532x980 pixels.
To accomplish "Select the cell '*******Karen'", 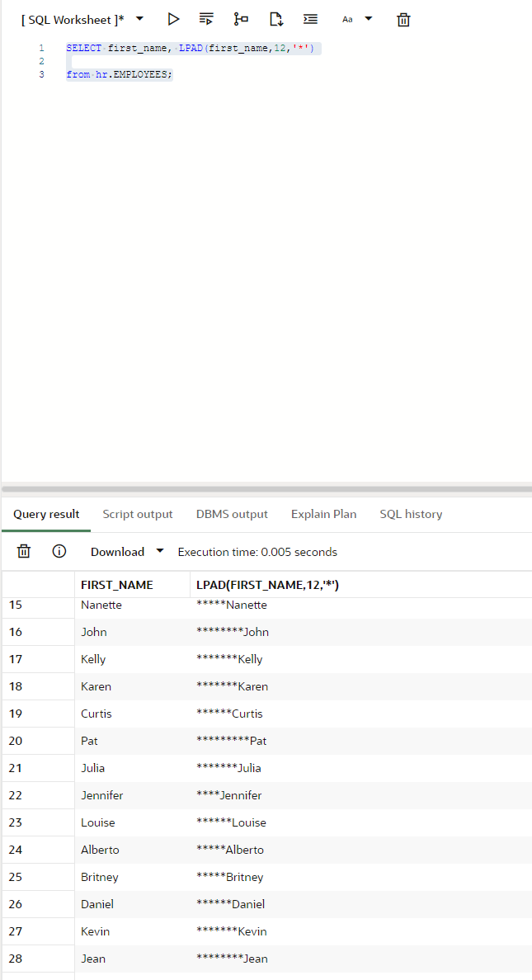I will (232, 686).
